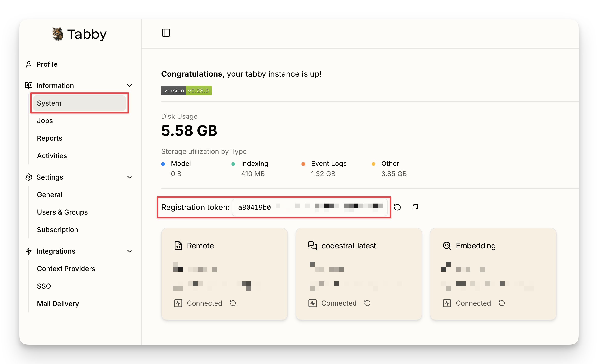Viewport: 598px width, 364px height.
Task: Navigate to Users & Groups
Action: click(x=62, y=212)
